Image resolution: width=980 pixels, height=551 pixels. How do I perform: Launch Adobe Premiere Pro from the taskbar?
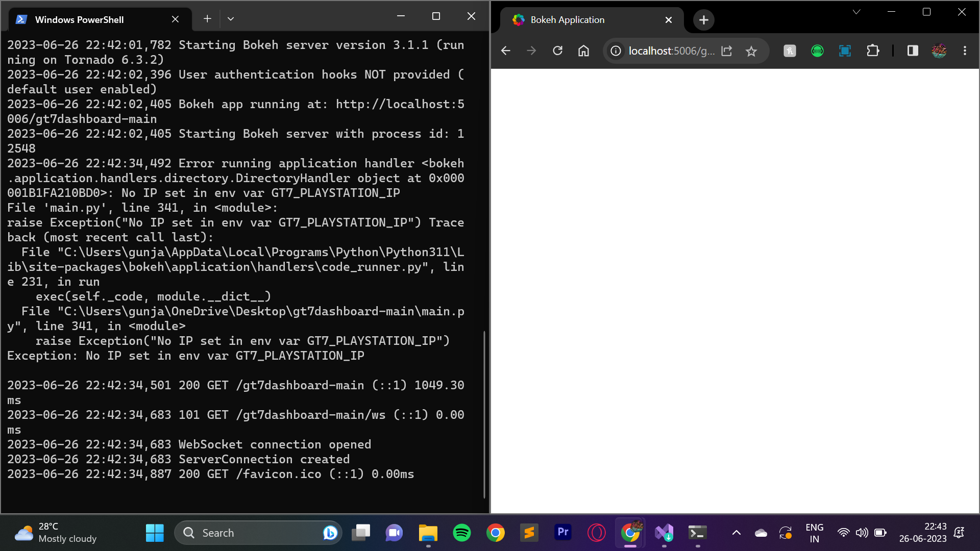tap(562, 532)
